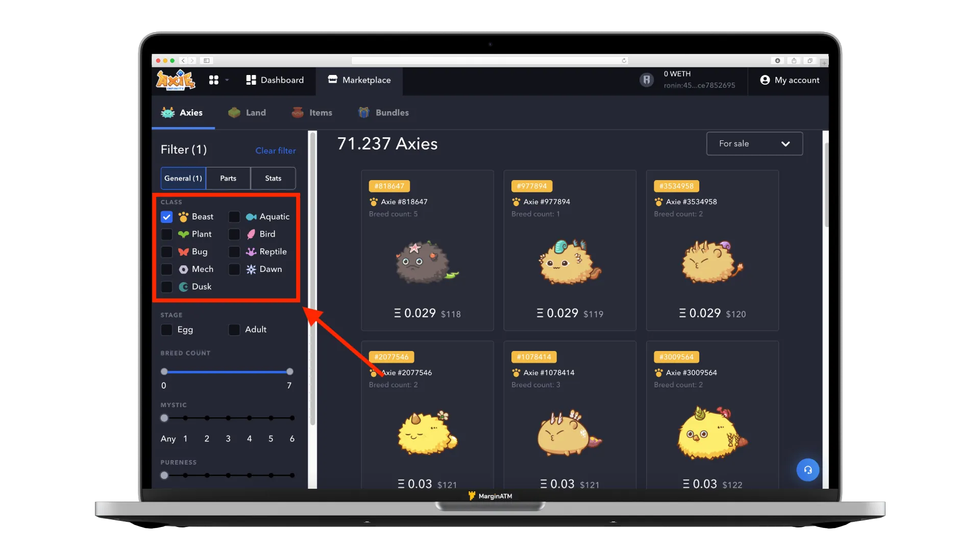Open the Bundles section tab

(x=384, y=112)
